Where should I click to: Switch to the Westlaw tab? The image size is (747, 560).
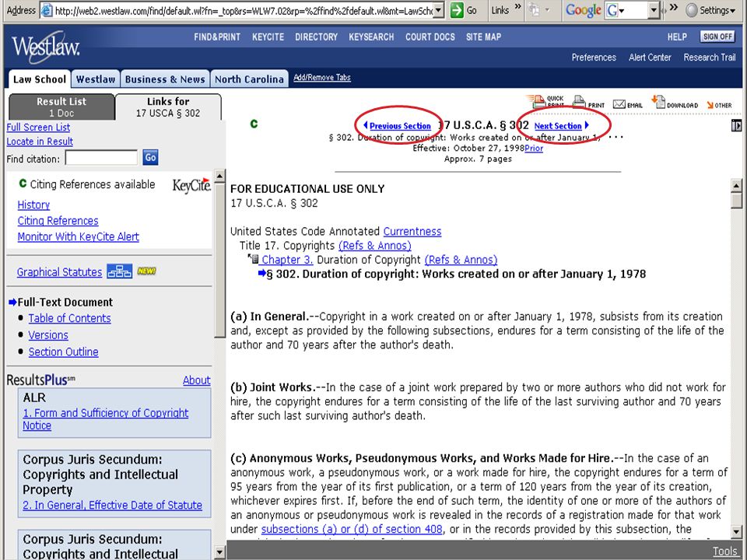click(96, 79)
